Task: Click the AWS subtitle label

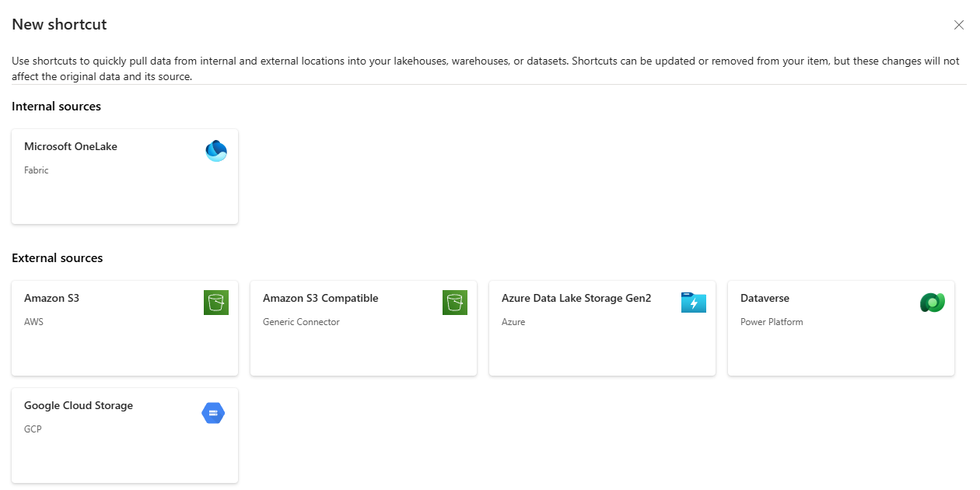Action: (x=33, y=322)
